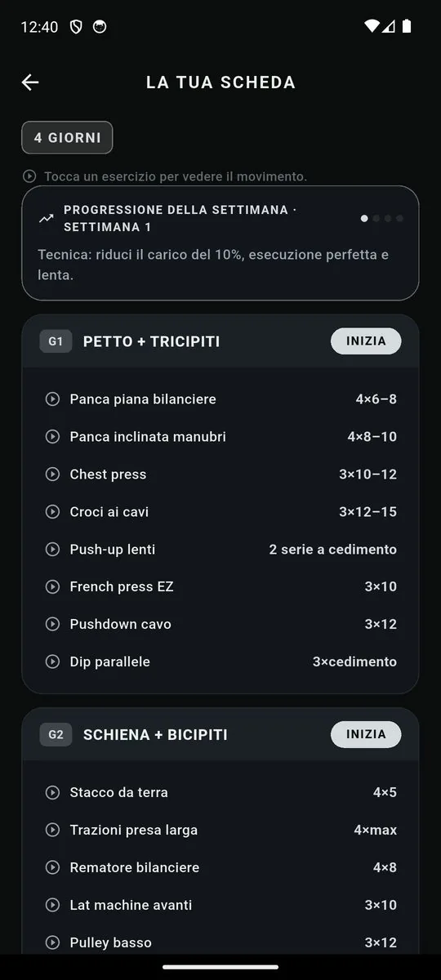Start the Schiena + Bicipiti workout with INIZIA
This screenshot has height=980, width=441.
[x=366, y=734]
